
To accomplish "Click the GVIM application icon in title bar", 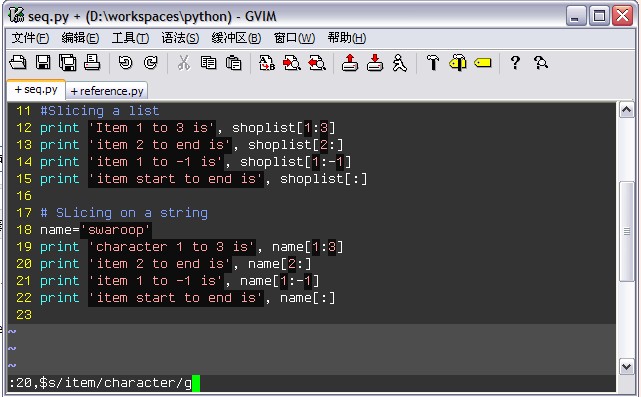I will 16,15.
